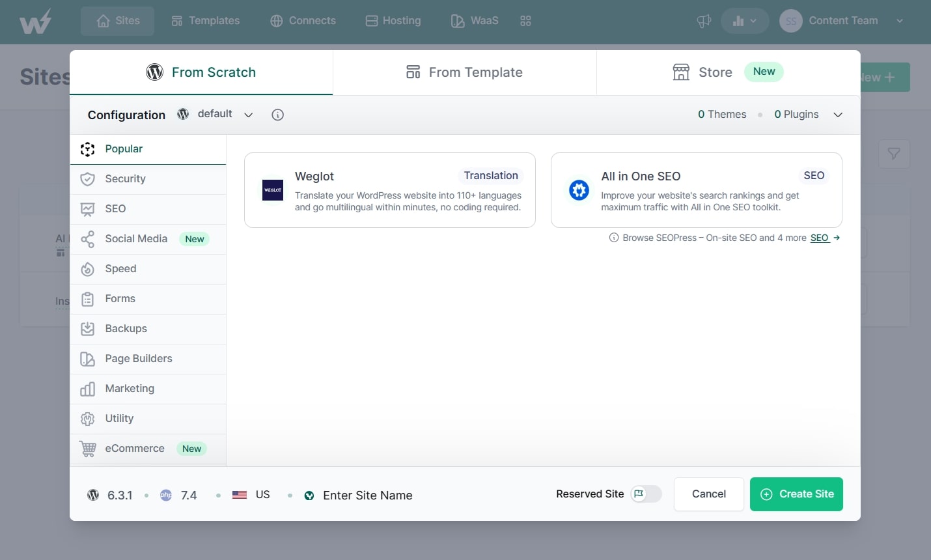Click the Cancel button

709,494
